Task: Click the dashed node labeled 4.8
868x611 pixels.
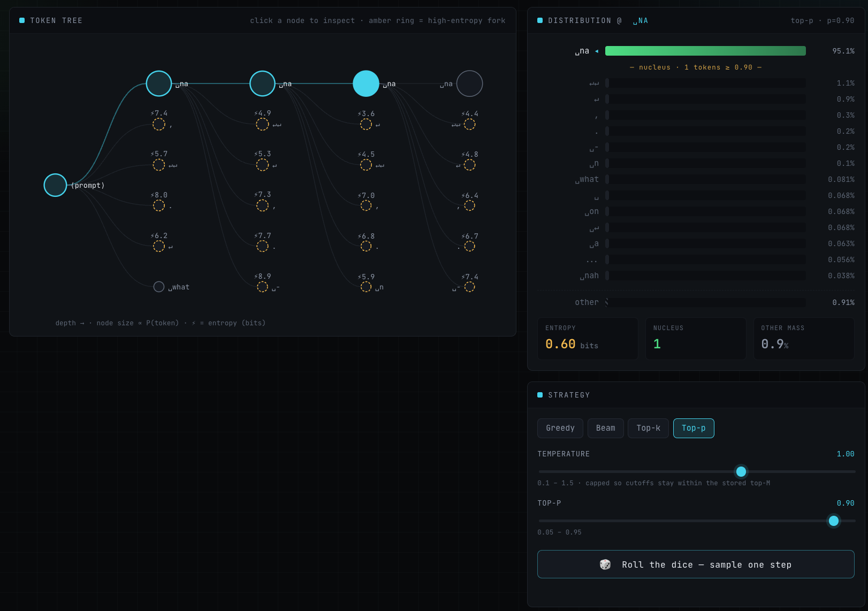Action: pyautogui.click(x=469, y=165)
